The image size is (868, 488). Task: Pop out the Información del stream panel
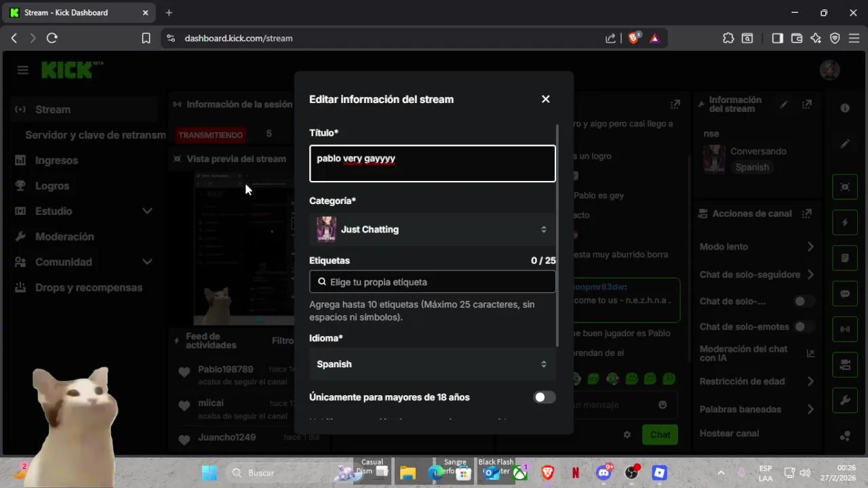[x=806, y=104]
